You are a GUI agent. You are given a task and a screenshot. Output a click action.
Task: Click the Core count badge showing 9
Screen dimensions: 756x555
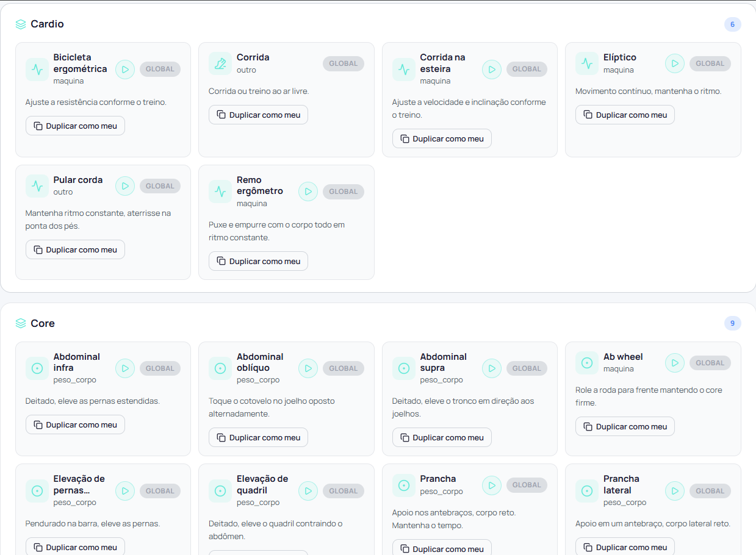[733, 323]
